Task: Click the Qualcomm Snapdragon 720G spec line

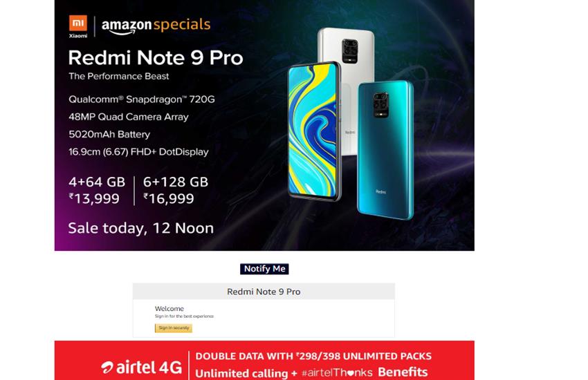Action: click(x=142, y=99)
